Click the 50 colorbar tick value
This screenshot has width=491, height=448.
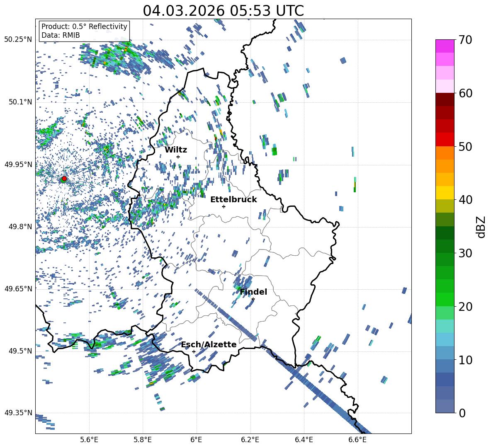[465, 146]
